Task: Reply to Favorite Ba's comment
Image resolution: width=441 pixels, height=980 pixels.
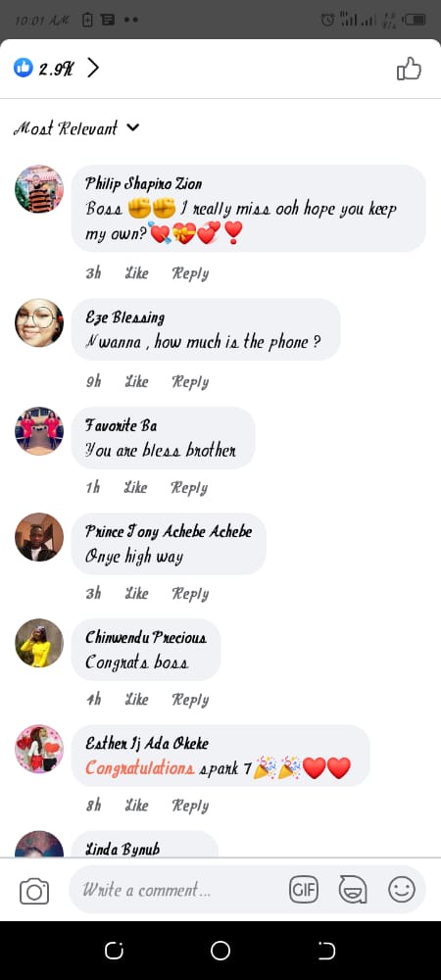Action: 189,487
